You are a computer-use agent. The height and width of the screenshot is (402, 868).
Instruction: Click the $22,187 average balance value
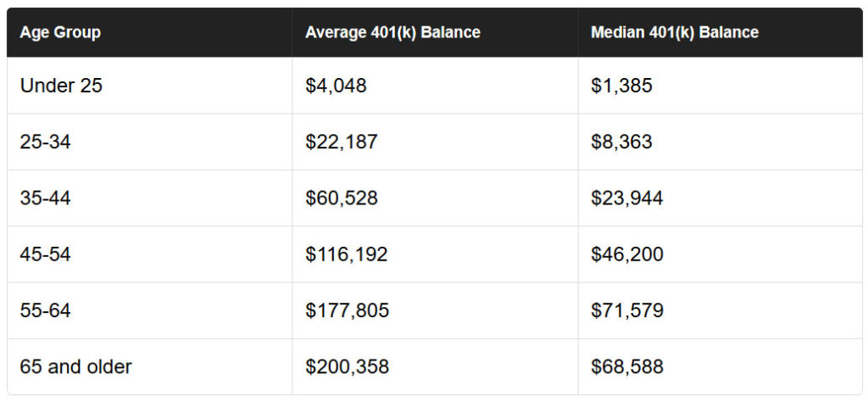[x=342, y=142]
